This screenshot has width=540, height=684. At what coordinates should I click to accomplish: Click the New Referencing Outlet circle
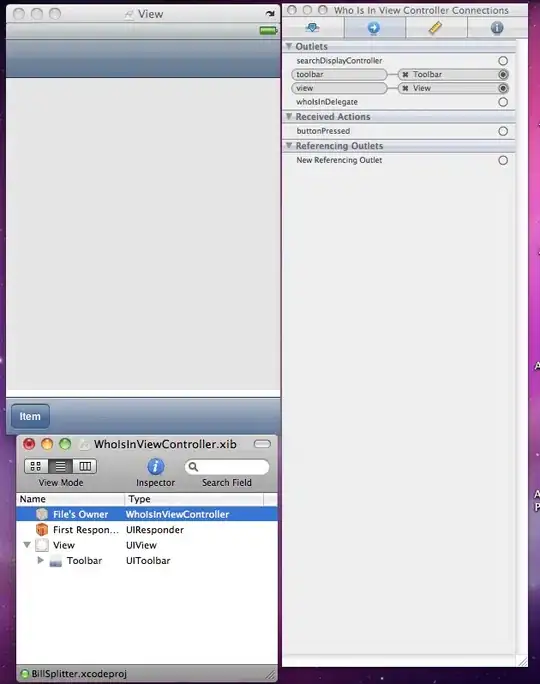click(x=503, y=161)
